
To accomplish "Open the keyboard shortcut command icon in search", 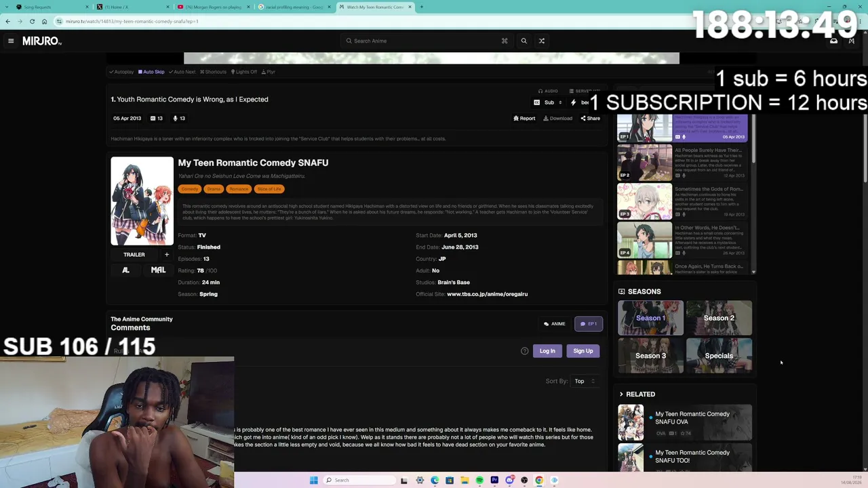I will click(x=505, y=41).
